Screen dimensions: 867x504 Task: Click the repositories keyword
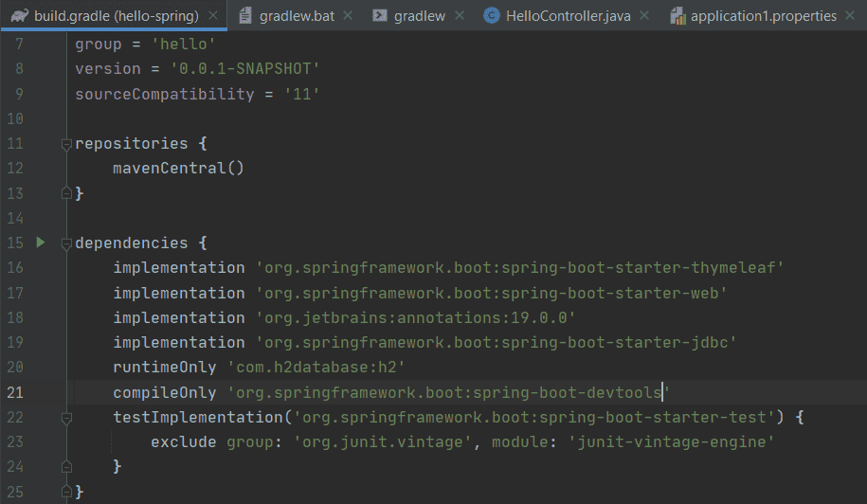pyautogui.click(x=131, y=144)
